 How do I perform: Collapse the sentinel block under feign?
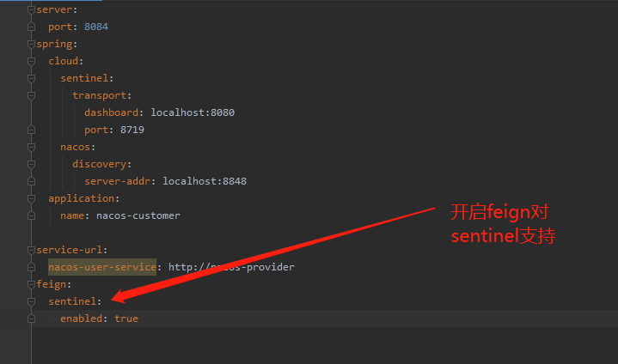click(32, 301)
